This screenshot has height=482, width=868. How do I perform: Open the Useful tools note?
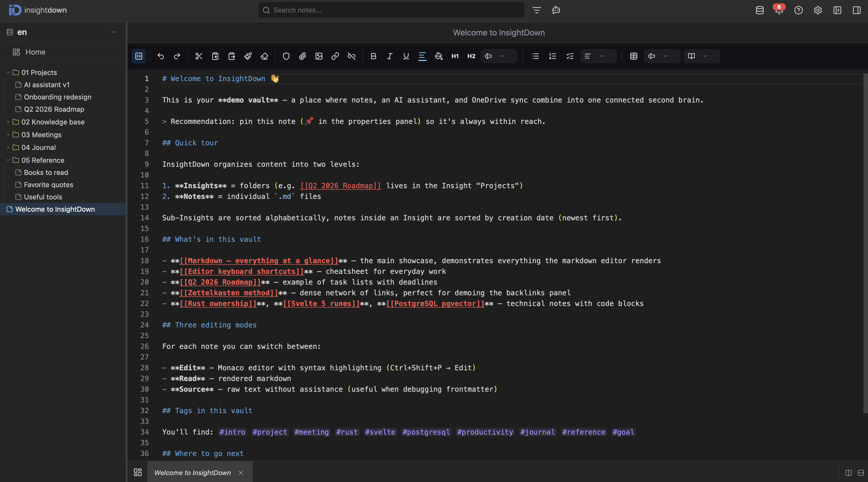click(x=43, y=197)
